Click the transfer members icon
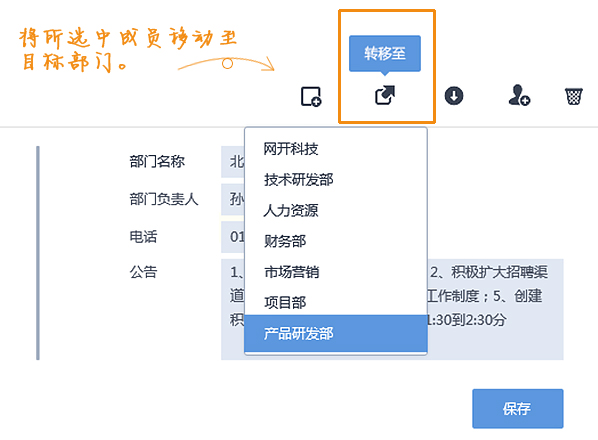 tap(385, 95)
